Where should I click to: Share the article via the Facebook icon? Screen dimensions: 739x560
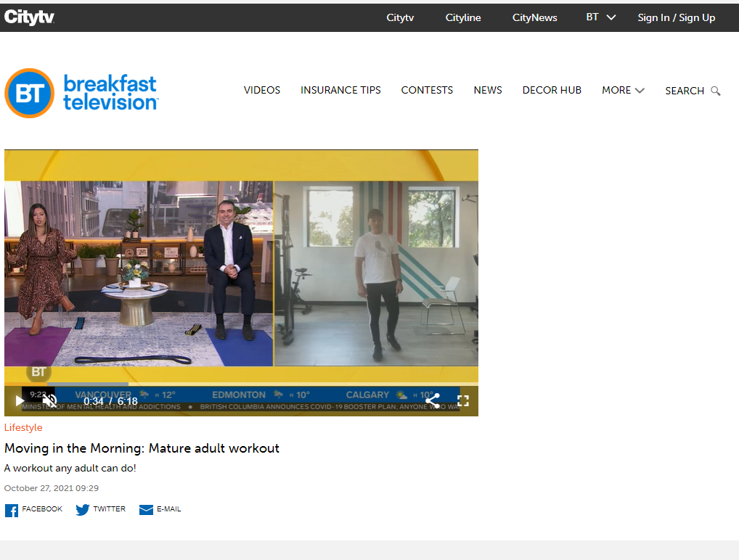(11, 510)
